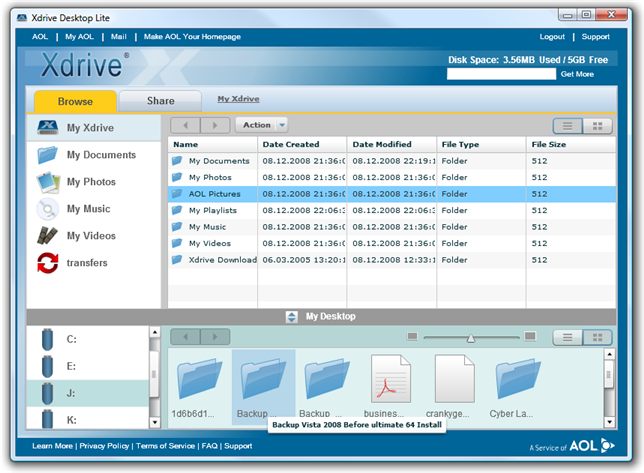644x473 pixels.
Task: Open the My Photos sidebar icon
Action: point(48,182)
